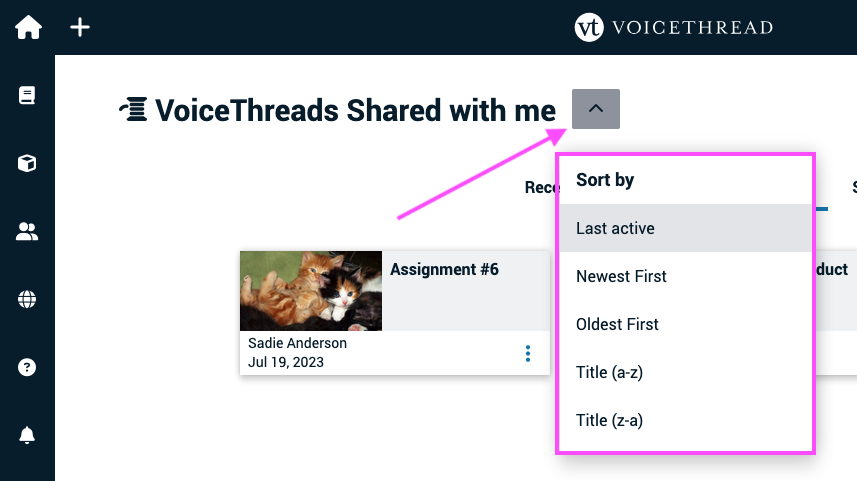Open the Assignment #6 title link
The height and width of the screenshot is (481, 857).
444,269
